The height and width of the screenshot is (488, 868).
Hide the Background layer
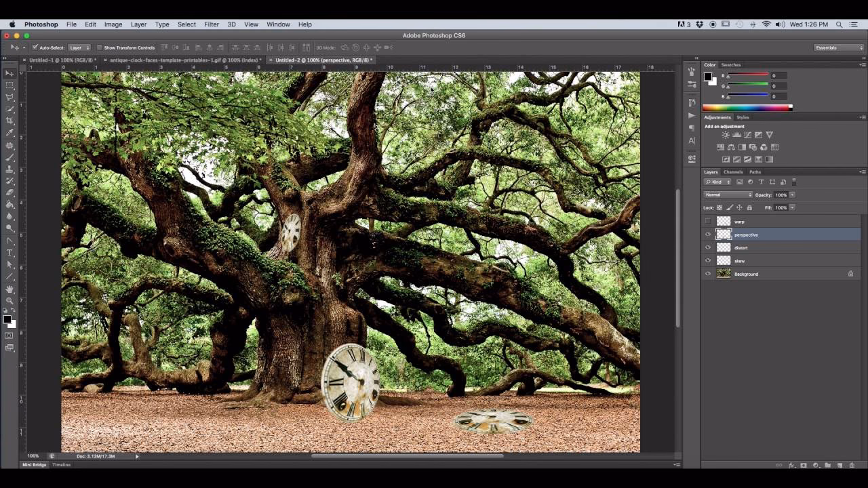click(x=708, y=274)
